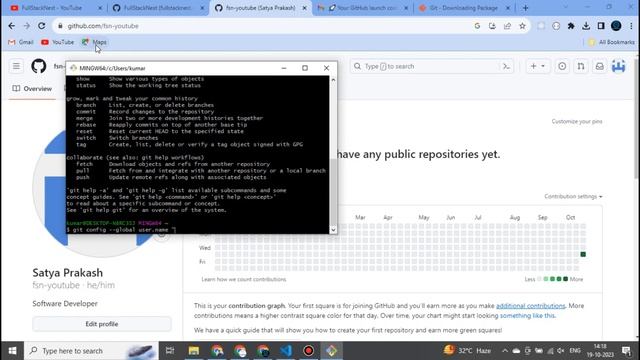Go back using browser back arrow
Viewport: 640px width, 360px height.
[11, 26]
